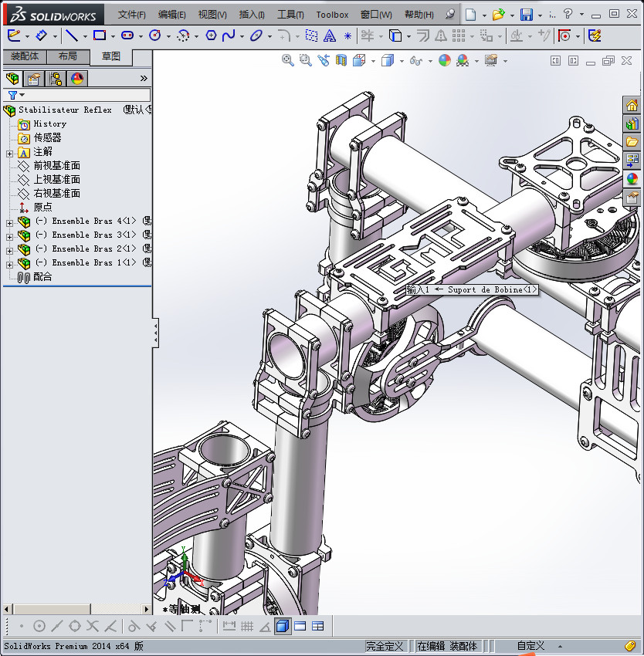Viewport: 644px width, 656px height.
Task: Click the home icon in right task pane
Action: 632,106
